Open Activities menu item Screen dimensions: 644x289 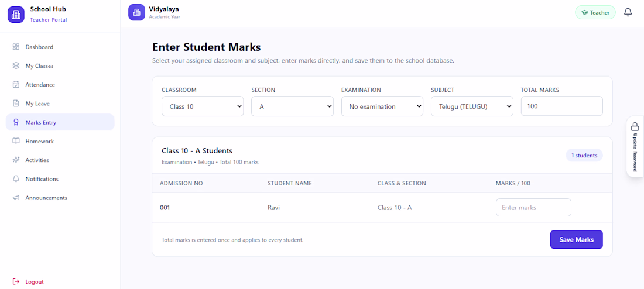pos(60,160)
